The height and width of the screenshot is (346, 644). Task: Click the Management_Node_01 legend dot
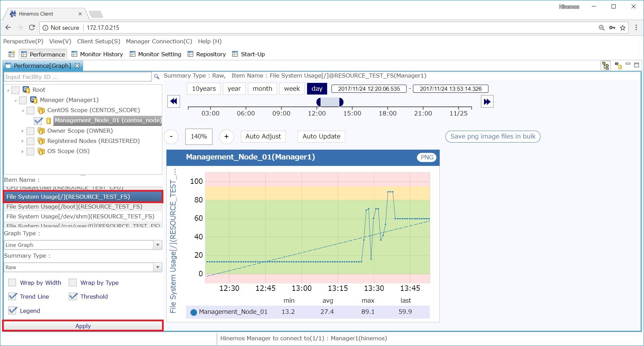pos(193,312)
